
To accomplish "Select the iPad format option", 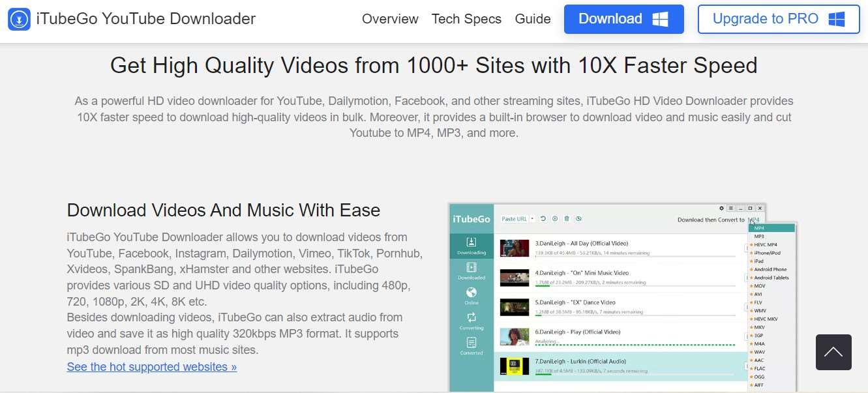I will [x=758, y=261].
